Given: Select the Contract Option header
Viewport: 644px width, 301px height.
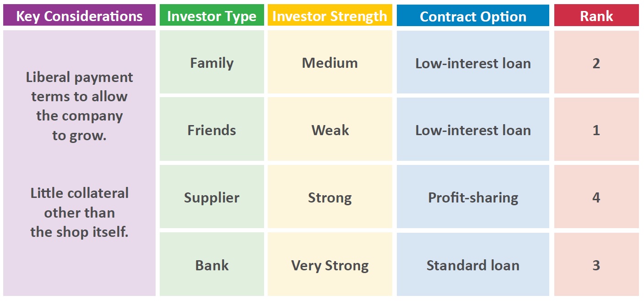Looking at the screenshot, I should (473, 16).
